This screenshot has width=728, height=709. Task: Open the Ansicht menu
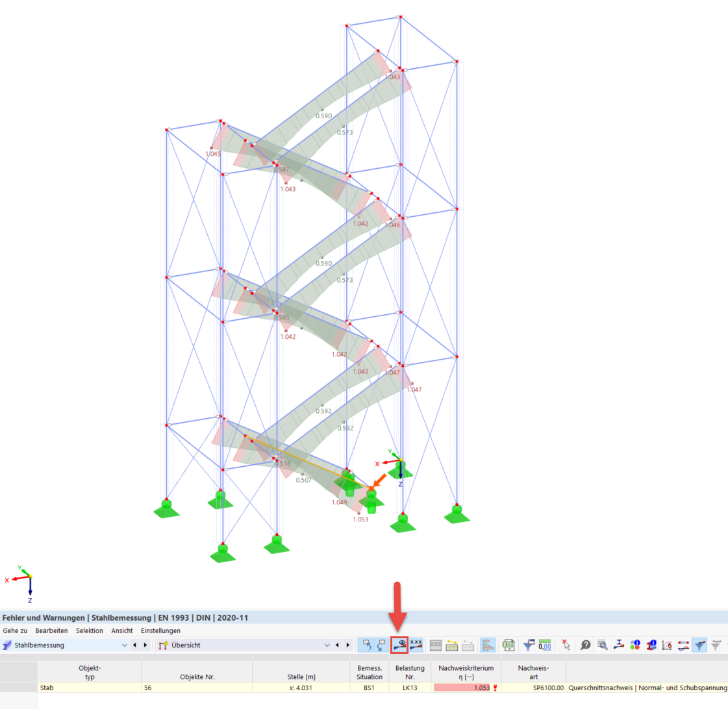(x=121, y=630)
